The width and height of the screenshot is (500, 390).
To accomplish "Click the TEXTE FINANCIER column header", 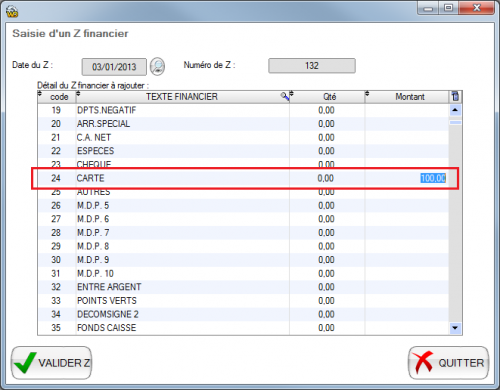I will 182,97.
